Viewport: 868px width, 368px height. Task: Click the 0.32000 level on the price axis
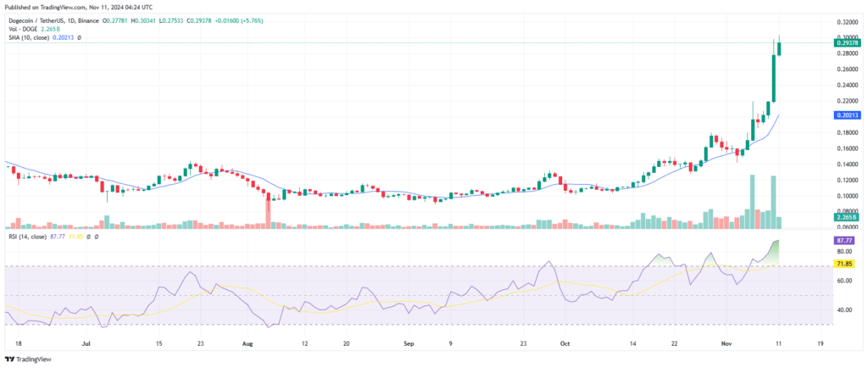click(843, 23)
